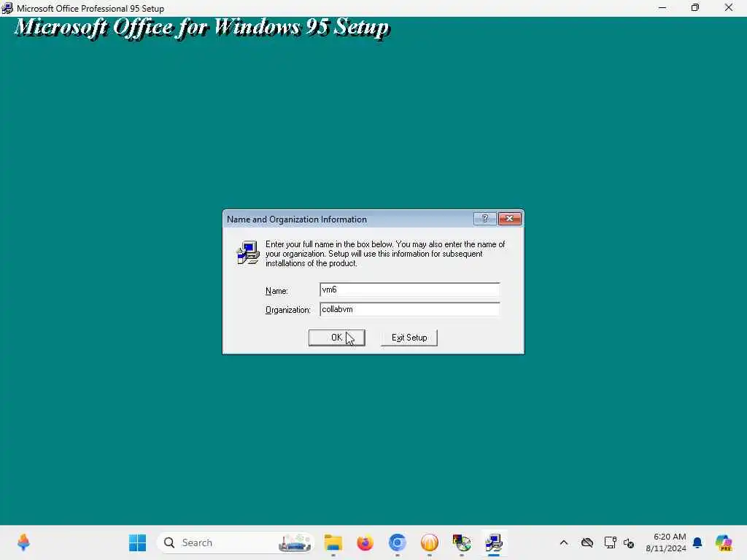This screenshot has height=560, width=747.
Task: Open the blue circular browser taskbar icon
Action: click(398, 542)
